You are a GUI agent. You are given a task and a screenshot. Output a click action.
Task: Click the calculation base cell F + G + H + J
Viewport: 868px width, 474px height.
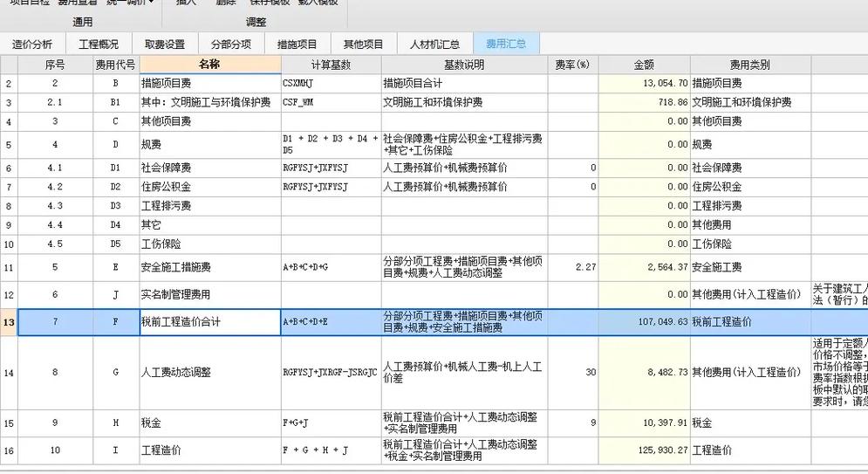tap(331, 450)
